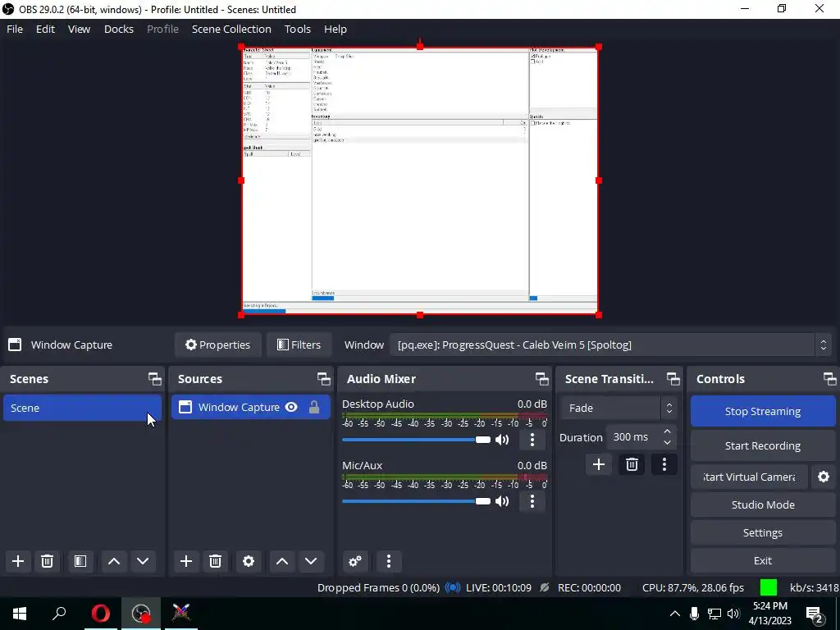Move source down arrow in Sources dock
840x630 pixels.
311,561
